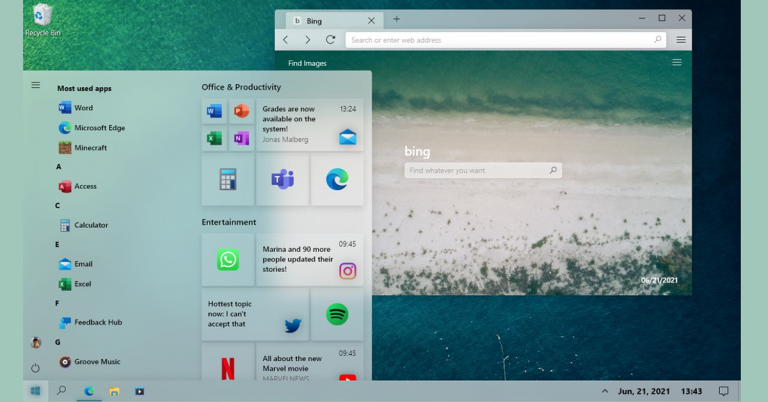The width and height of the screenshot is (768, 402).
Task: Open the notification center icon
Action: (x=723, y=391)
